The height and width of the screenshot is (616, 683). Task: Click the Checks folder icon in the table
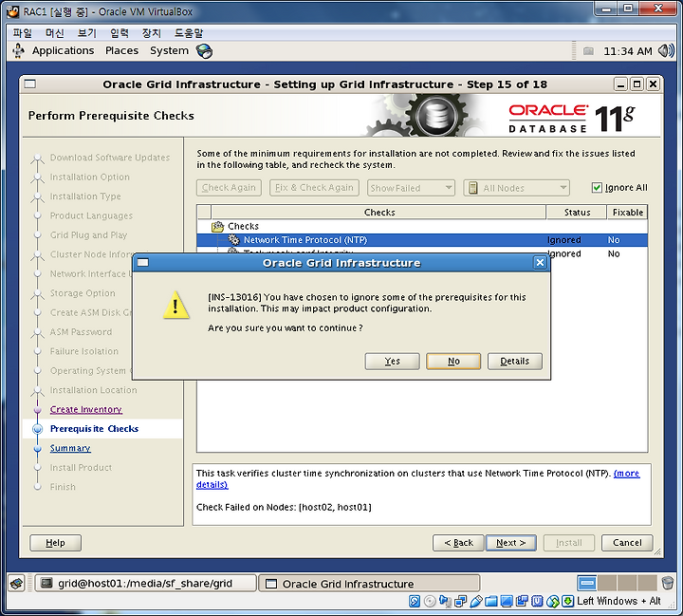click(217, 226)
